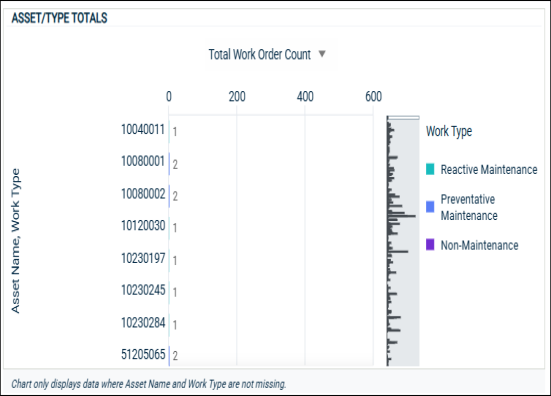
Task: Click the dropdown arrow next to the metric selector
Action: coord(322,54)
